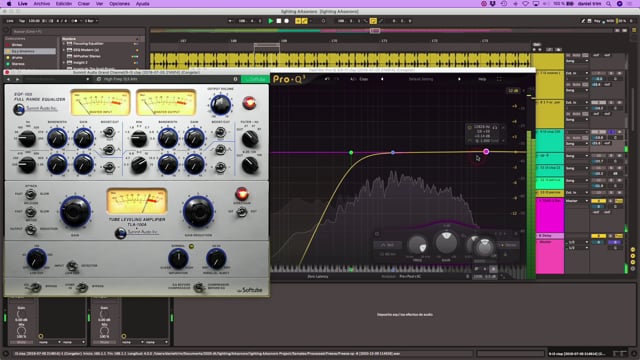Open Spotlight search in the menu bar
The height and width of the screenshot is (360, 640).
tap(609, 4)
